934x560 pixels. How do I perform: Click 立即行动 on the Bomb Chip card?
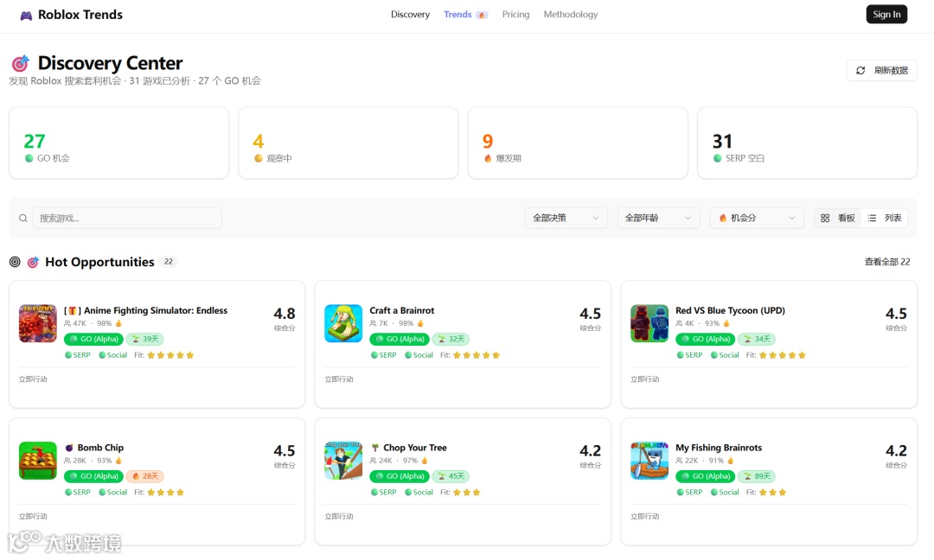click(x=33, y=517)
